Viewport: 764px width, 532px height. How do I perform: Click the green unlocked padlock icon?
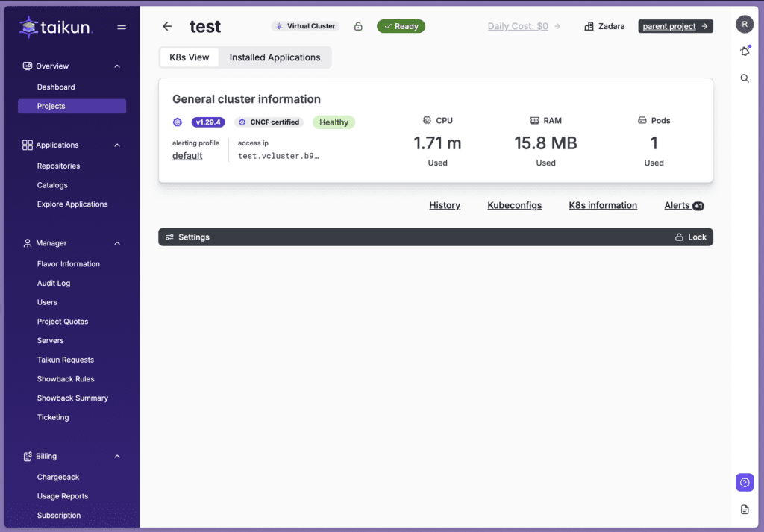(358, 26)
